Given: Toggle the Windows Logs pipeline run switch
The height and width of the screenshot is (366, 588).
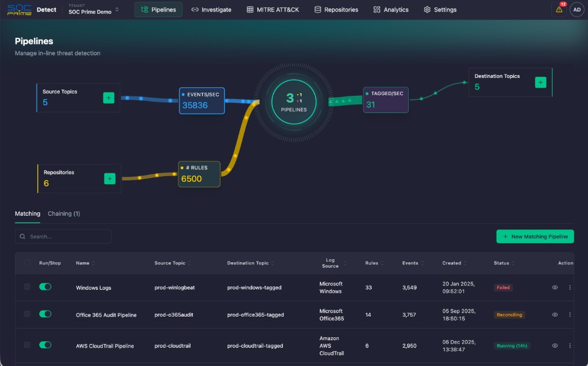Looking at the screenshot, I should pos(45,287).
